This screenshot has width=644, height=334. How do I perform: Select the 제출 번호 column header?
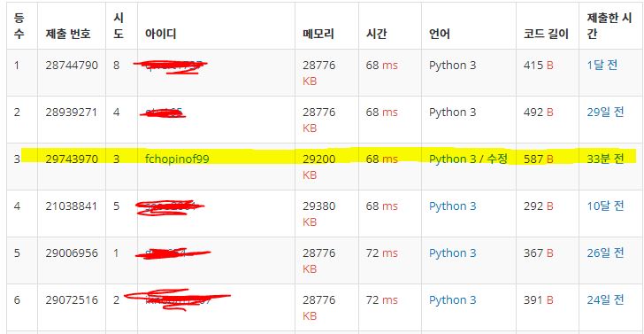68,34
